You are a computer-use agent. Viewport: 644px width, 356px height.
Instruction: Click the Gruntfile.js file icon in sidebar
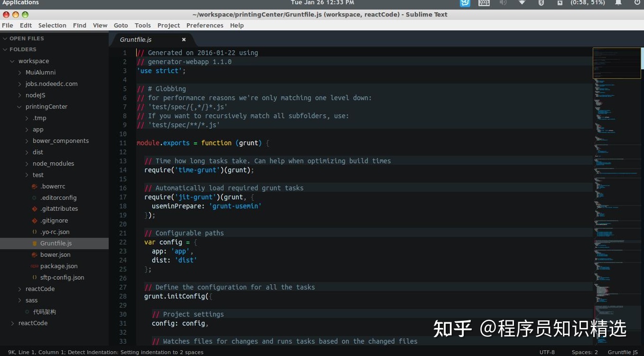coord(34,243)
